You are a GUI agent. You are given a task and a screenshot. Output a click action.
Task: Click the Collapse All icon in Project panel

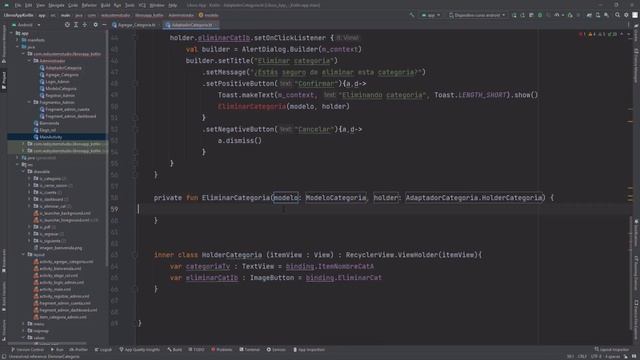85,25
